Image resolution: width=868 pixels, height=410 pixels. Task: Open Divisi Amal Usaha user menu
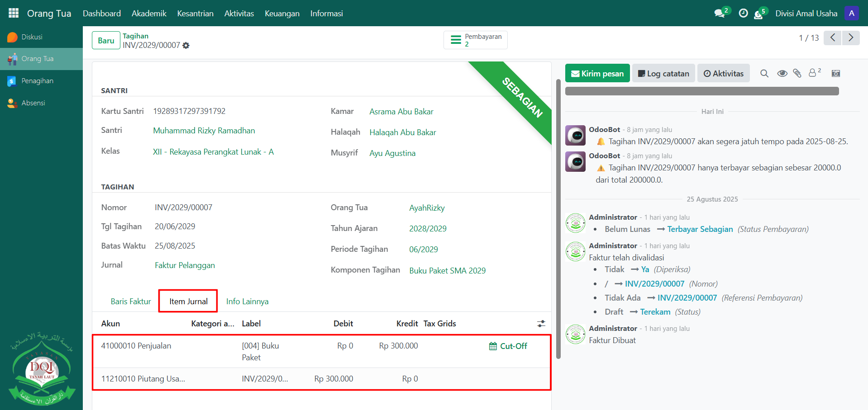click(806, 14)
